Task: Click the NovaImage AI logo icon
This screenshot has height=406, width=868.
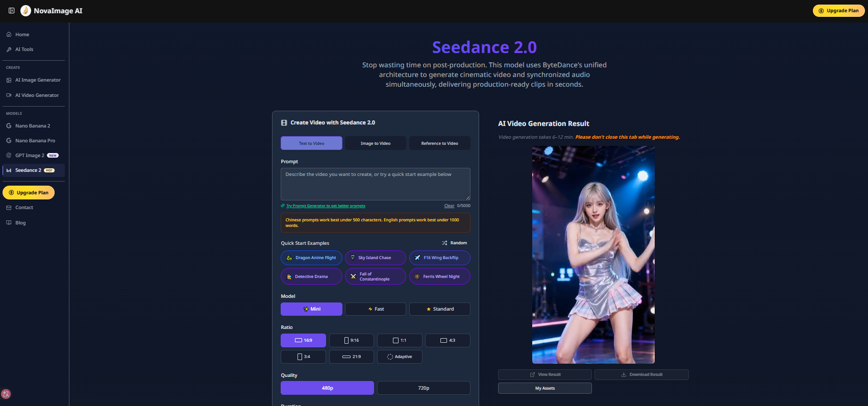Action: click(x=26, y=11)
